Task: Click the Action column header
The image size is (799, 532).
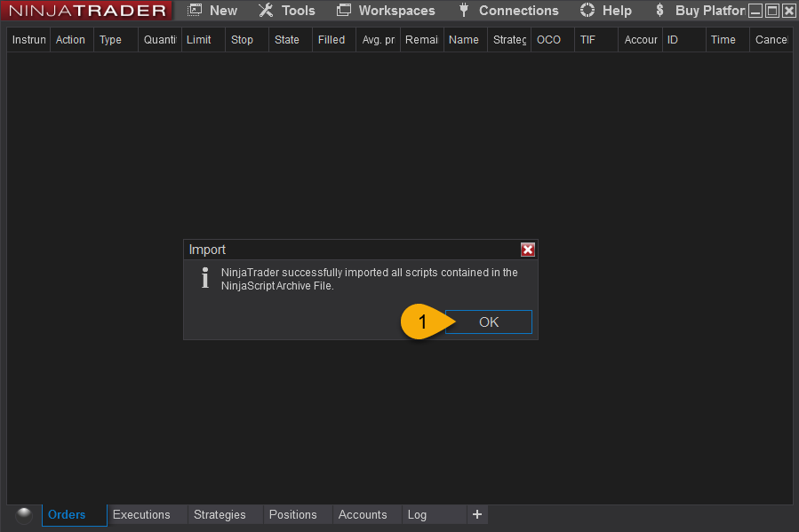Action: click(x=71, y=40)
